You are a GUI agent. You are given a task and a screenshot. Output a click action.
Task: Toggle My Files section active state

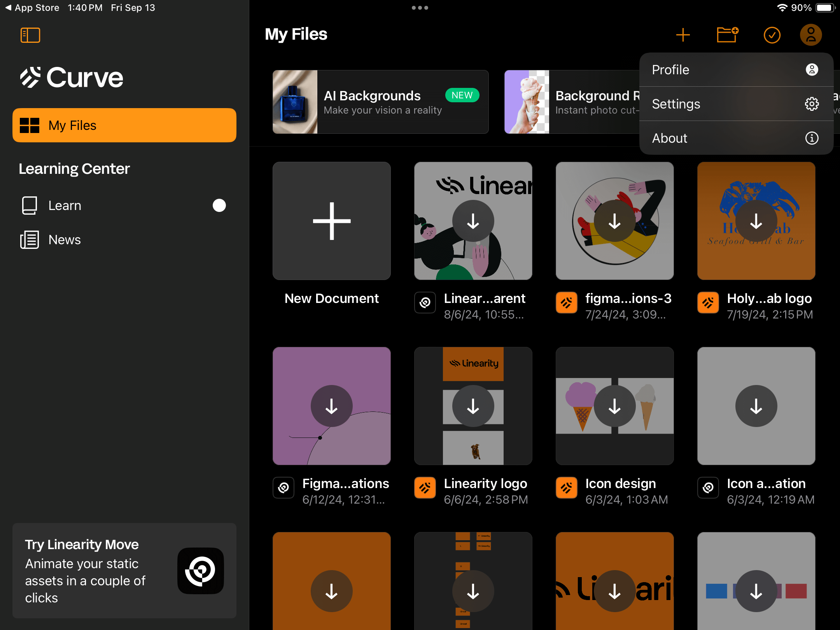[125, 124]
